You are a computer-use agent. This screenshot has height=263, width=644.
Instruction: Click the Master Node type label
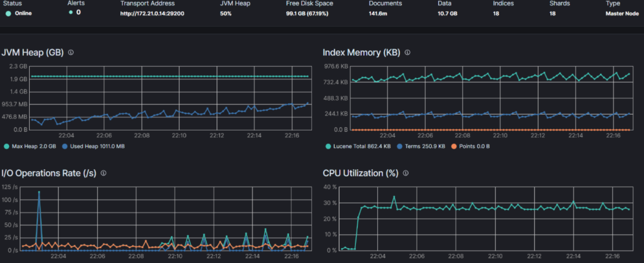(x=621, y=13)
